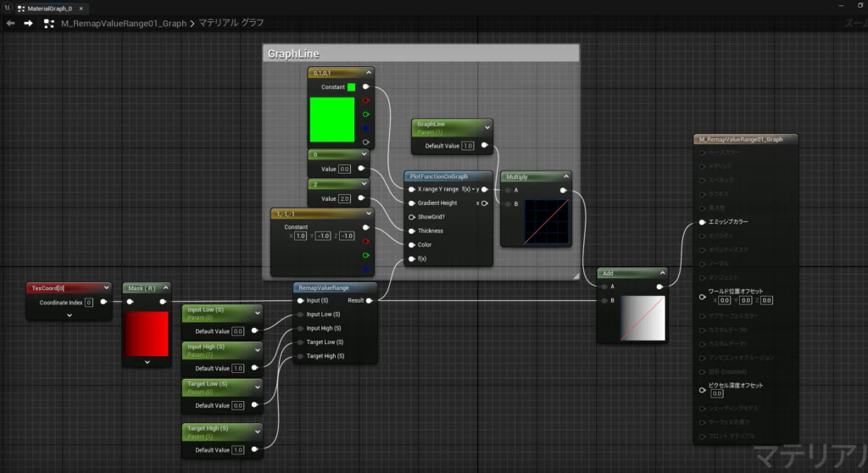Viewport: 868px width, 473px height.
Task: Close the MaterialGraph_0 tab
Action: coord(81,7)
